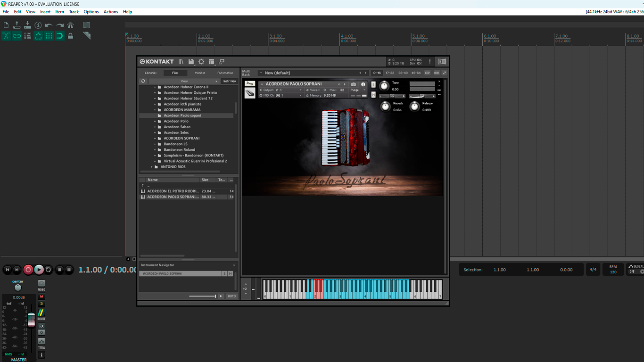Switch to Monitor tab in Kontakt browser
644x362 pixels.
[x=200, y=73]
